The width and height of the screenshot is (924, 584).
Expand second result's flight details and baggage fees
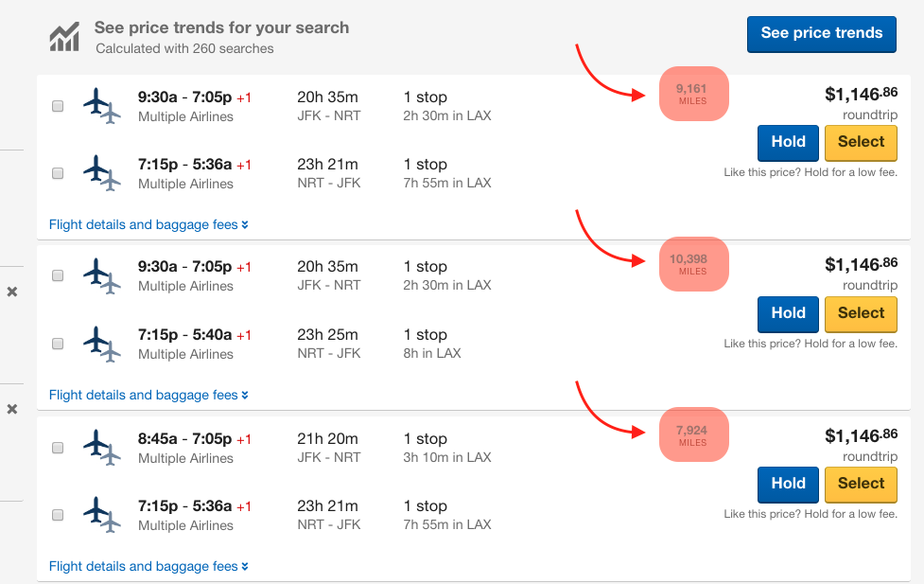[148, 396]
